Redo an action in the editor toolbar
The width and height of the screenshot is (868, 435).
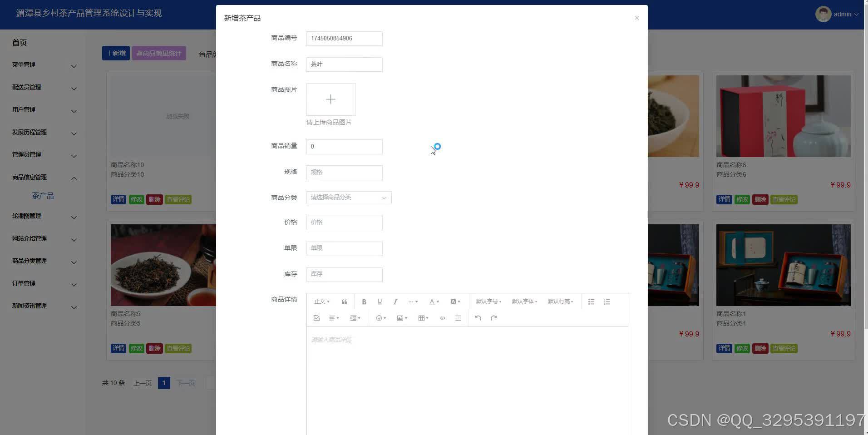pos(493,318)
